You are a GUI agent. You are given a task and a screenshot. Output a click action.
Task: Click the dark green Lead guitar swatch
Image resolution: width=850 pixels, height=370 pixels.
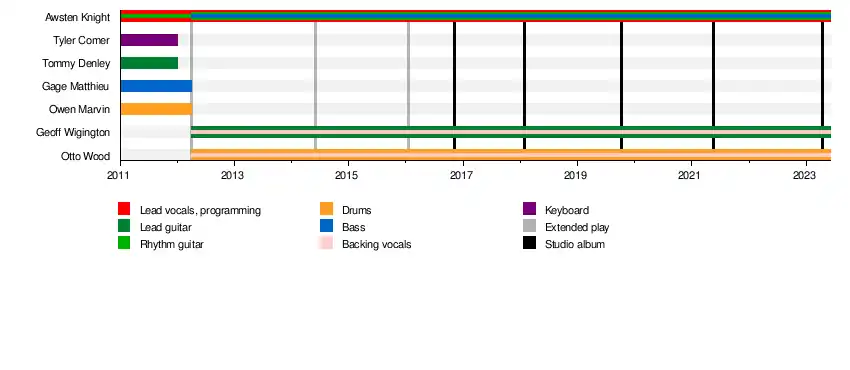(124, 226)
